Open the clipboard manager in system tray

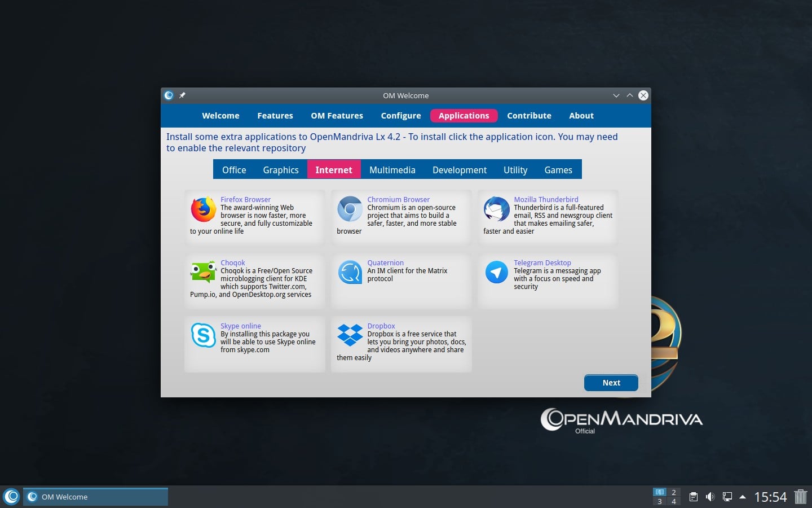point(694,497)
